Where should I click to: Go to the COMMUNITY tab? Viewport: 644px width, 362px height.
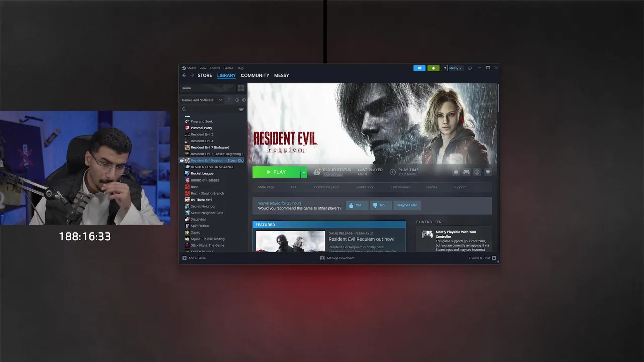[255, 75]
